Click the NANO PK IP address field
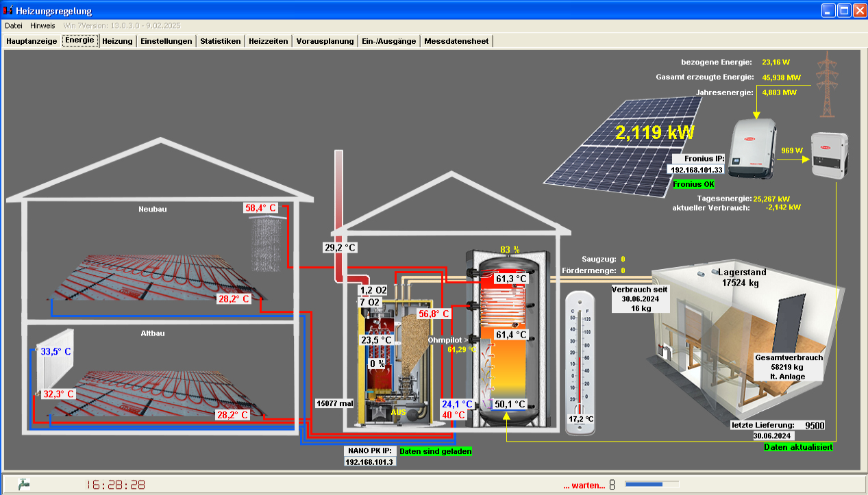Viewport: 868px width, 495px height. (370, 462)
